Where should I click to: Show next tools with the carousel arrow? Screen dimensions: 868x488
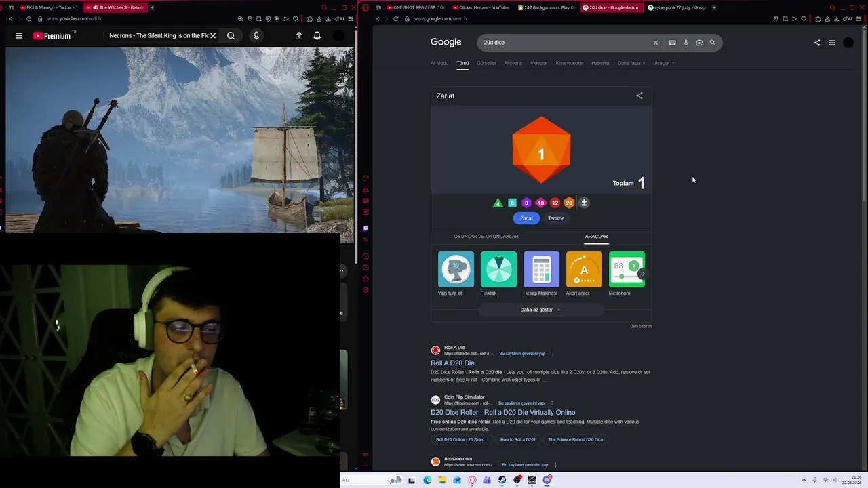coord(643,274)
